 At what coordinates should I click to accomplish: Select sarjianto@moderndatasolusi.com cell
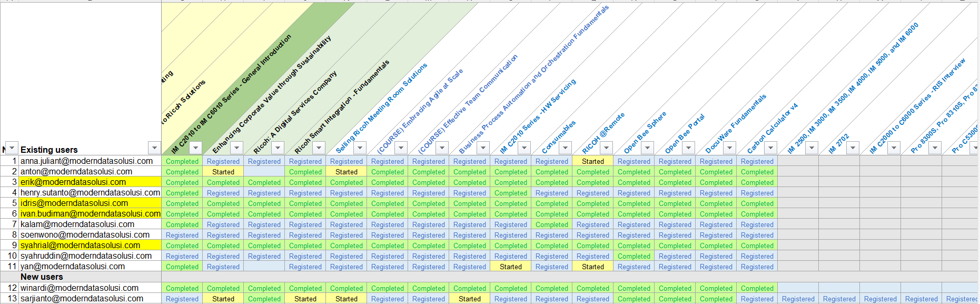pos(90,299)
